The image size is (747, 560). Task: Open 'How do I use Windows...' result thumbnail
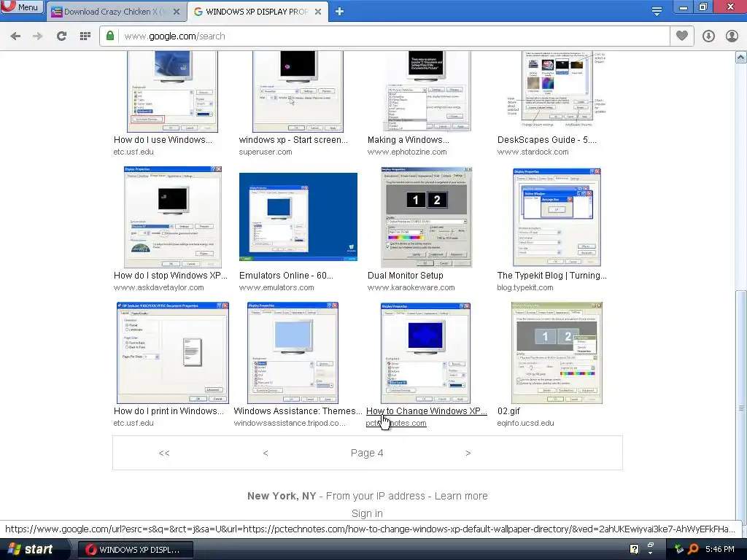pyautogui.click(x=172, y=91)
